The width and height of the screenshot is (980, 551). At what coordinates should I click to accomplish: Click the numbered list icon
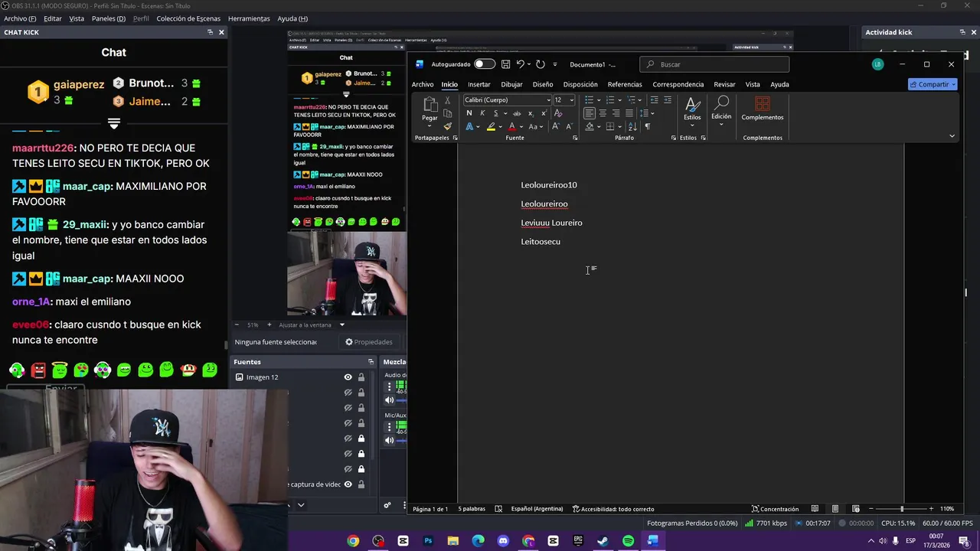(610, 100)
